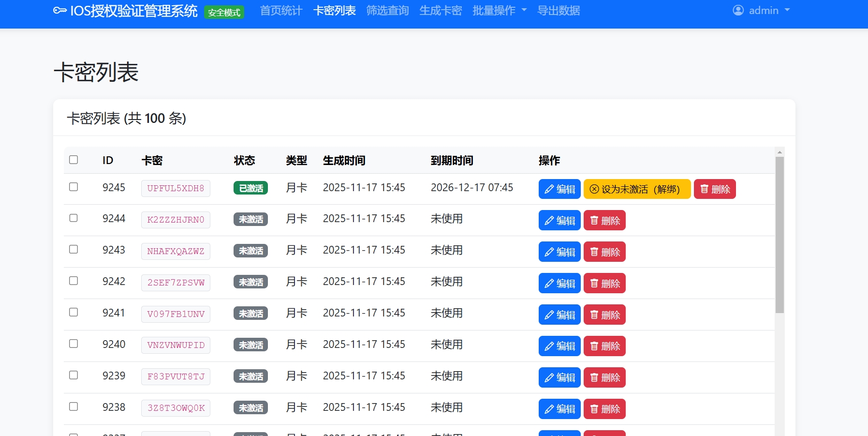Click the pencil icon on row 9238
The image size is (868, 436).
pyautogui.click(x=549, y=408)
